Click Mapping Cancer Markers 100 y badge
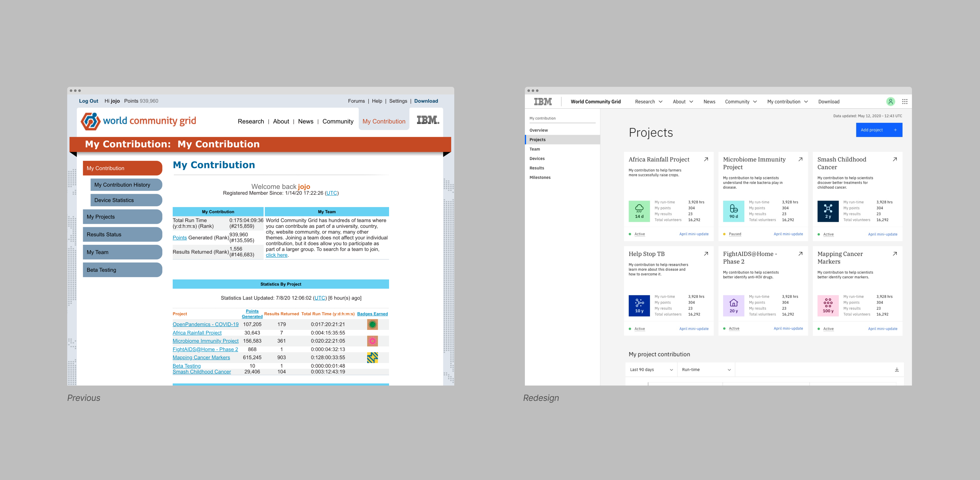980x480 pixels. point(828,306)
